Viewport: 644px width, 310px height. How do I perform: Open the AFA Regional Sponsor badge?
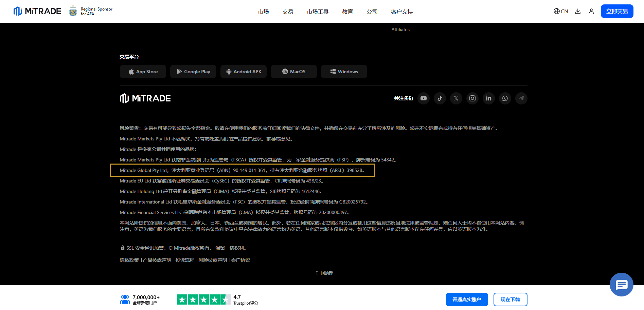[91, 11]
